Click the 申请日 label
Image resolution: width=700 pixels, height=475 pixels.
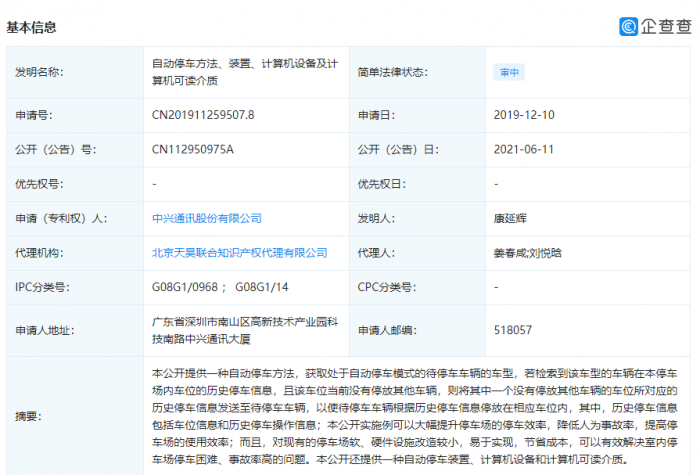point(376,115)
